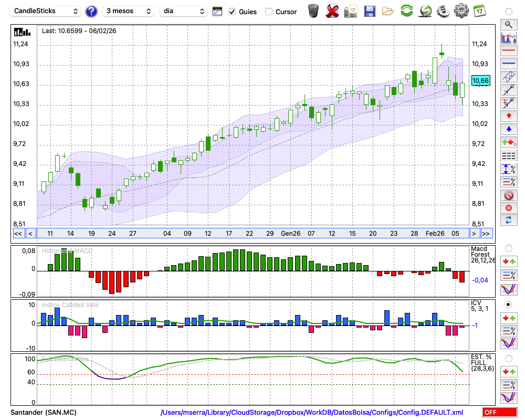
Task: Click the Santander (SAN.MC) ticker label
Action: pyautogui.click(x=44, y=412)
